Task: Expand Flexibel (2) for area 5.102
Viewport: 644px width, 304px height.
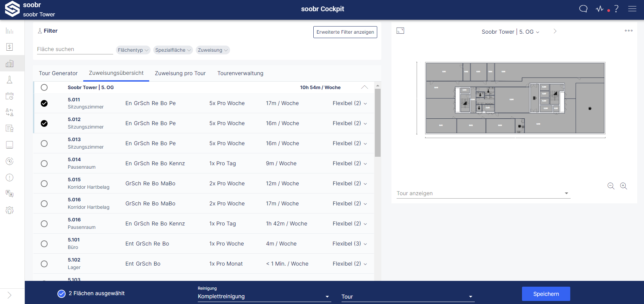Action: coord(350,264)
